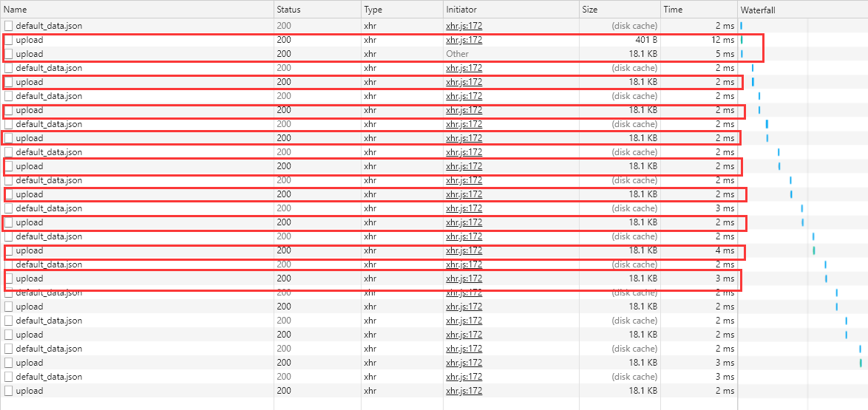Screen dimensions: 868x410
Task: Click the waterfall bar of the 5 ms request
Action: tap(742, 54)
